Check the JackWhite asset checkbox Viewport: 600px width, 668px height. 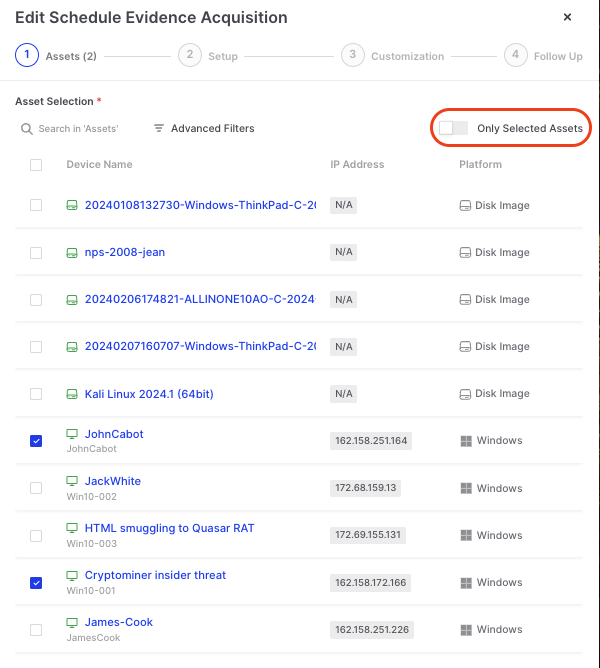tap(36, 488)
